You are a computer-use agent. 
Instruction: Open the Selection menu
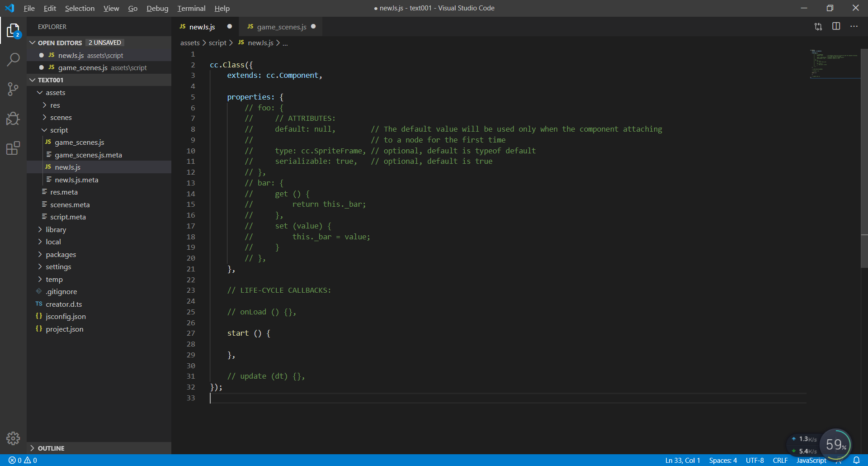(x=80, y=8)
